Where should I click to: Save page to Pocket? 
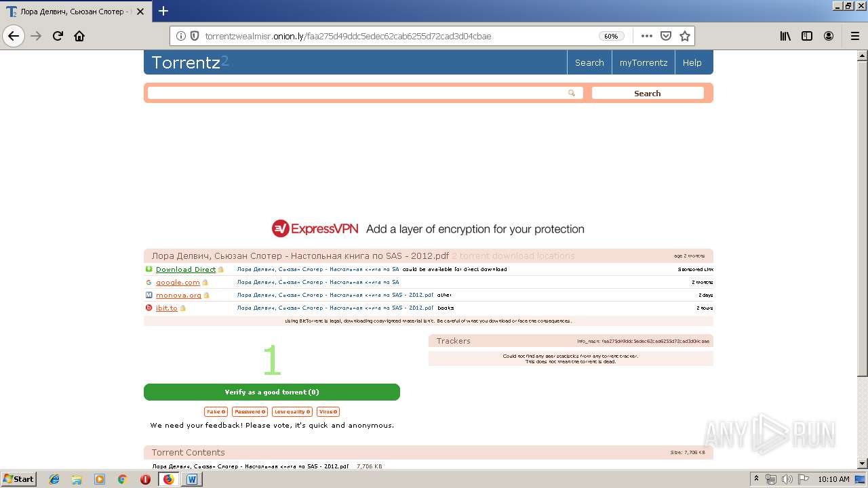point(666,36)
